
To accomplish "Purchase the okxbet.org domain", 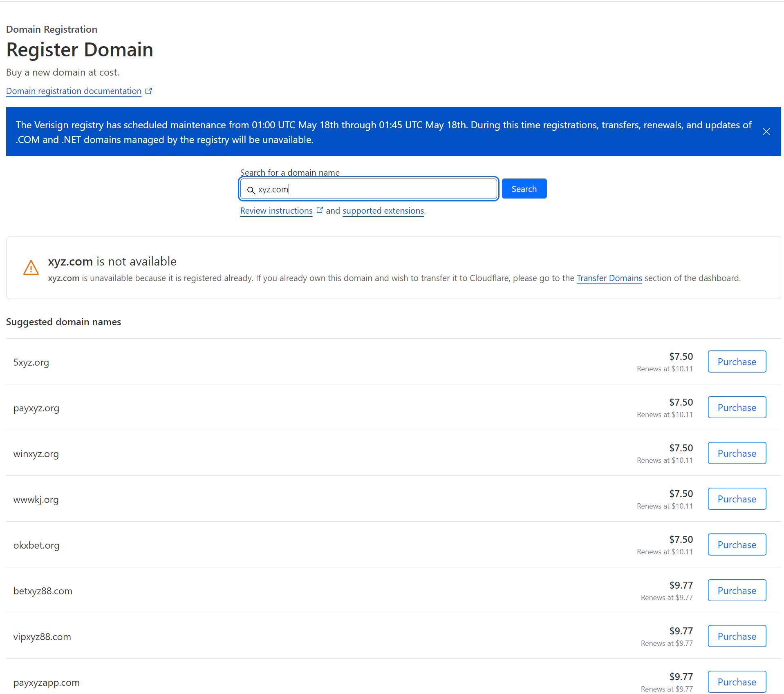I will (736, 544).
